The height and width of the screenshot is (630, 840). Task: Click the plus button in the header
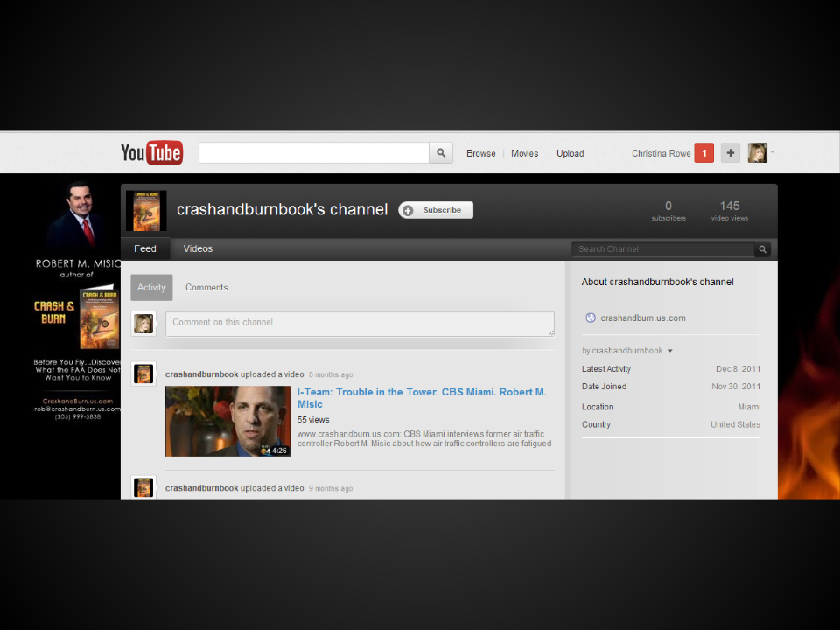(x=730, y=153)
